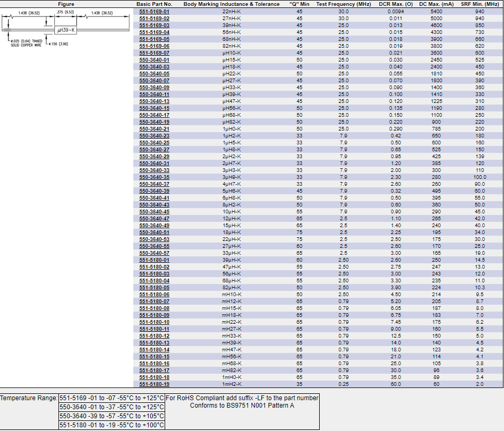The width and height of the screenshot is (504, 431).
Task: Click part number 550-3640-35
Action: [x=154, y=177]
